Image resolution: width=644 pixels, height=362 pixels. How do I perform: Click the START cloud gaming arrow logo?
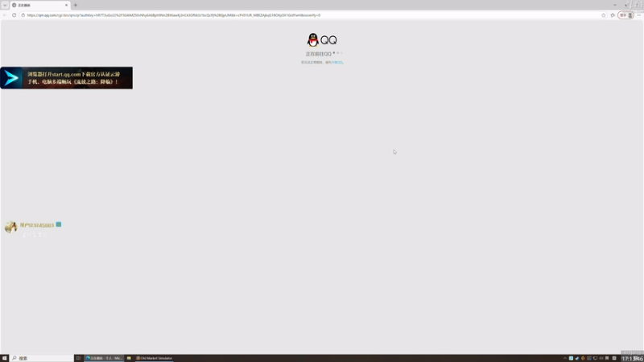[x=11, y=78]
